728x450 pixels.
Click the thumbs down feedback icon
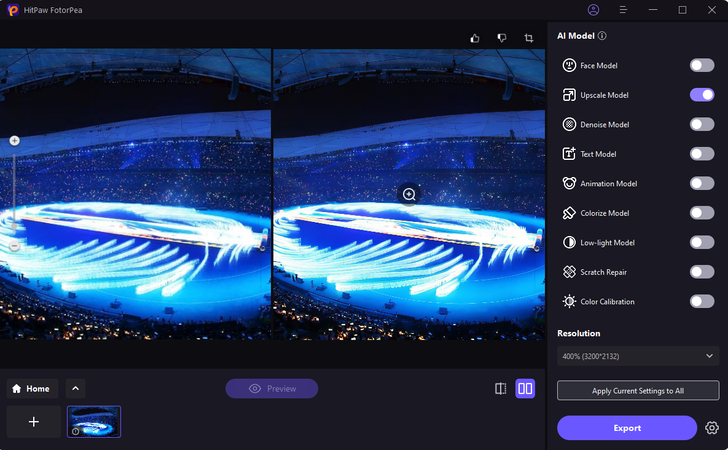[x=502, y=38]
